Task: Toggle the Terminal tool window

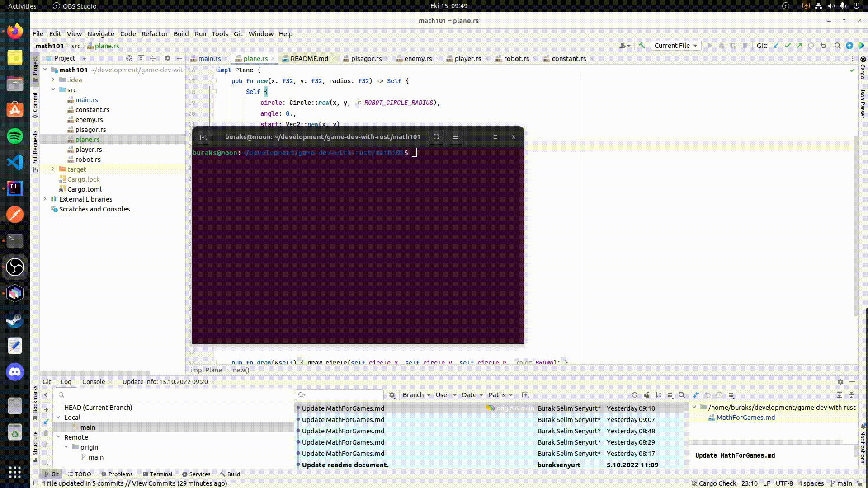Action: (x=157, y=474)
